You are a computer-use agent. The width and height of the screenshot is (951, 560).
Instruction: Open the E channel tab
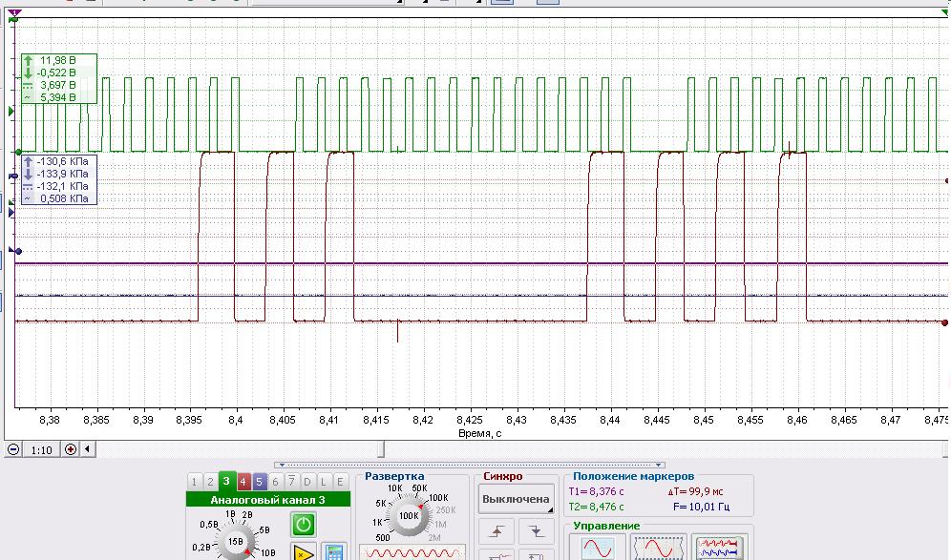pyautogui.click(x=340, y=482)
